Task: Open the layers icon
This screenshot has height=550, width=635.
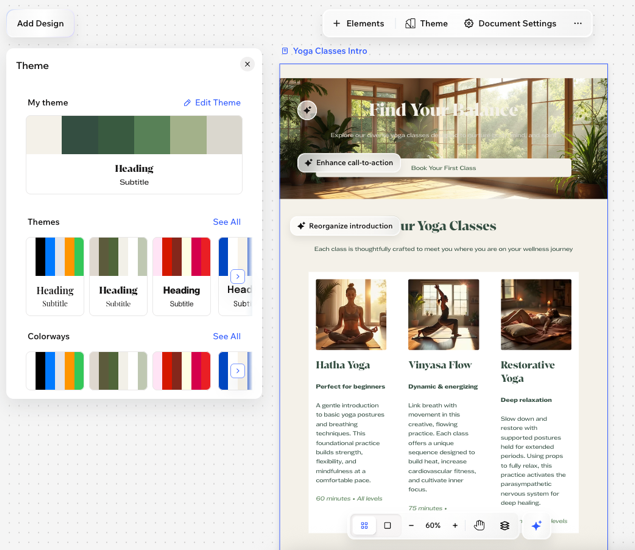Action: tap(504, 525)
